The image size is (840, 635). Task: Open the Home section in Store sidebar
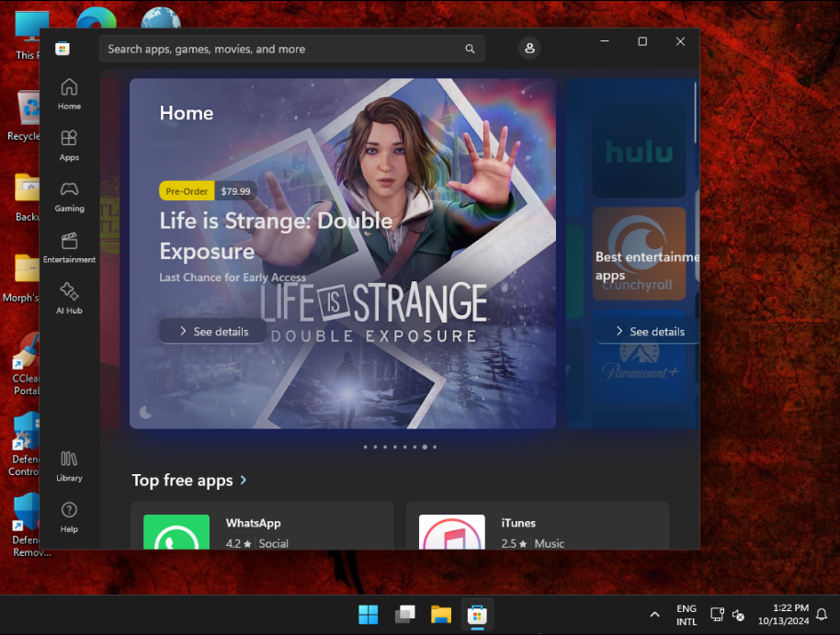(x=69, y=95)
